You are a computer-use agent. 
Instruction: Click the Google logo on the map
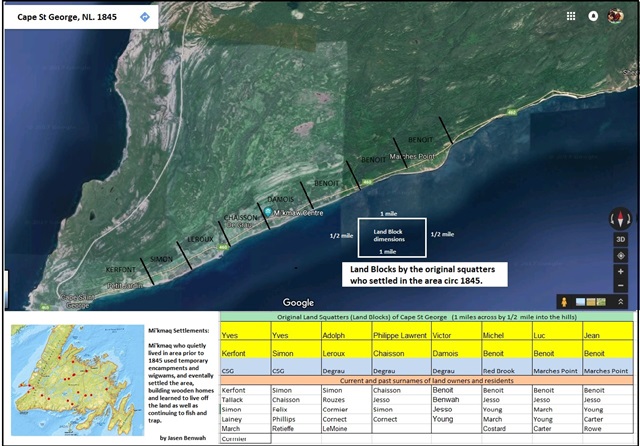click(298, 302)
